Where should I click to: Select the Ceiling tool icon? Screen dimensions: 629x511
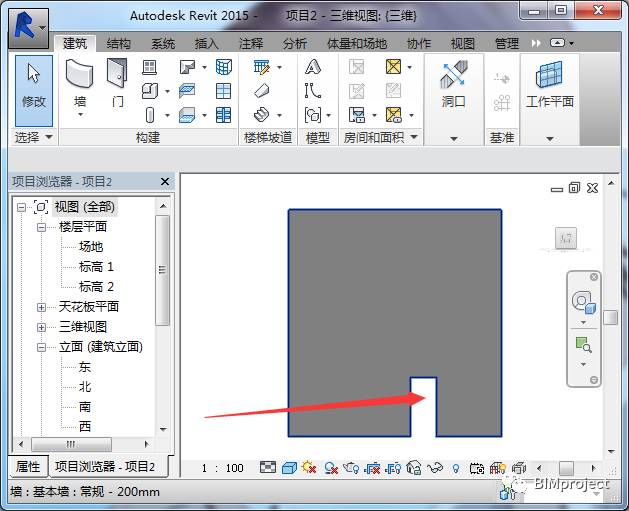187,91
